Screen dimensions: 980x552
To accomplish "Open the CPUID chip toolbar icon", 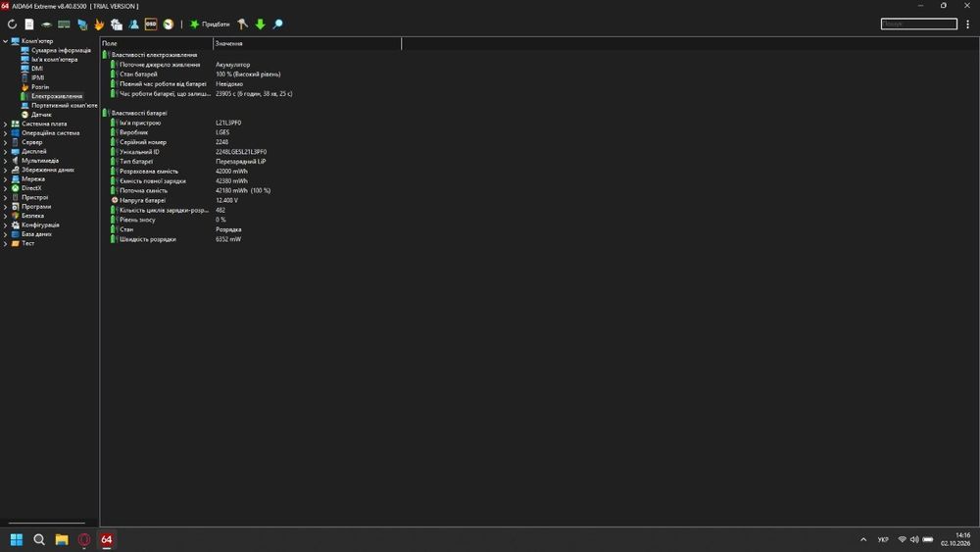I will (x=117, y=25).
